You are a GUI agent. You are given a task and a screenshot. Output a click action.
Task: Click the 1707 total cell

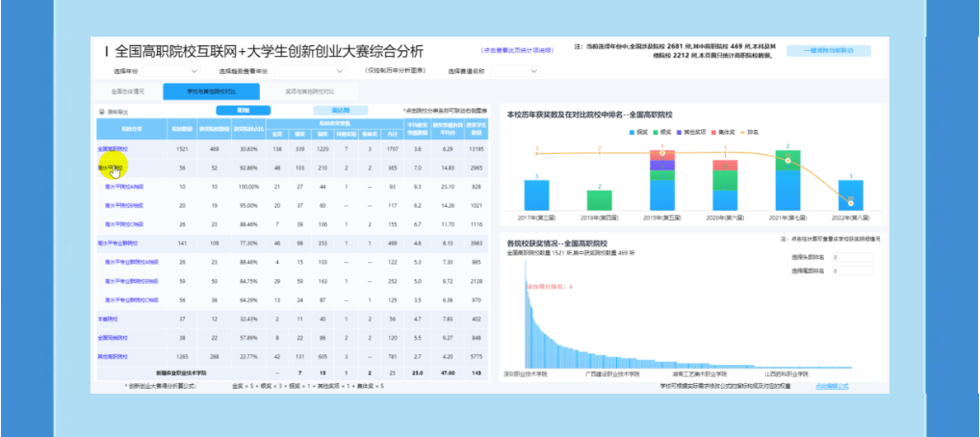pos(393,149)
